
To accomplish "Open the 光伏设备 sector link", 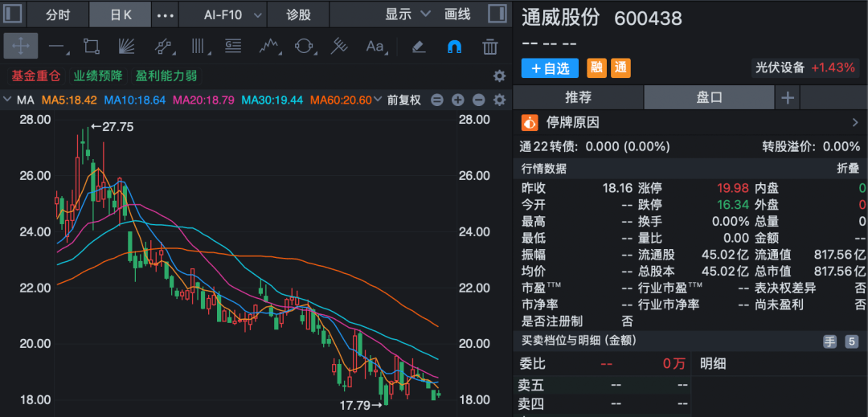I will pyautogui.click(x=779, y=68).
